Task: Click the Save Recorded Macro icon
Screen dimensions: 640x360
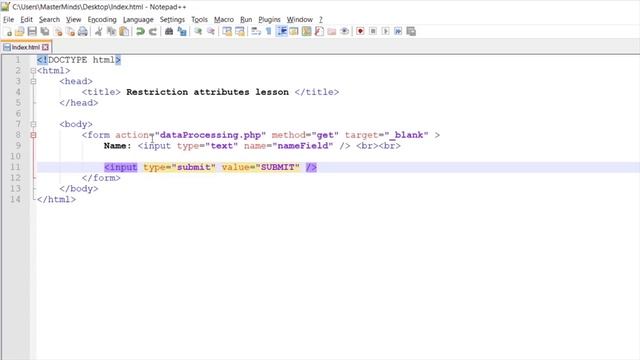Action: click(x=411, y=31)
